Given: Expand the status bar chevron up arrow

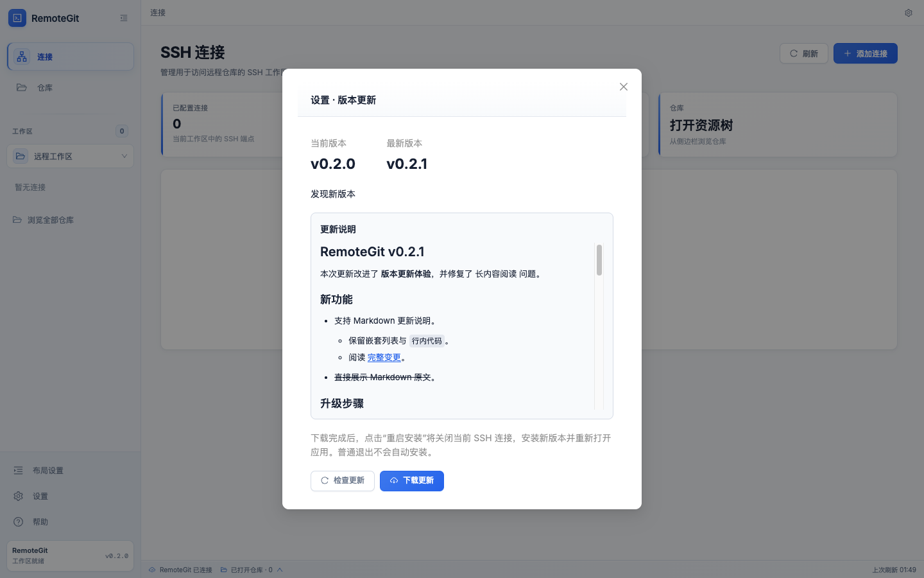Looking at the screenshot, I should (x=280, y=570).
